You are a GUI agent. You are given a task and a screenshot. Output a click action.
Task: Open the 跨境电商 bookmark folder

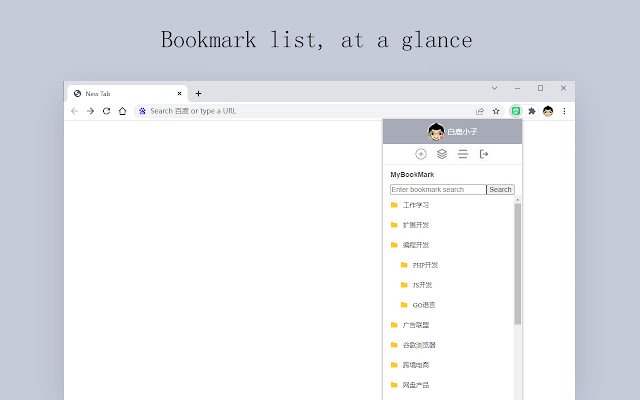click(416, 365)
